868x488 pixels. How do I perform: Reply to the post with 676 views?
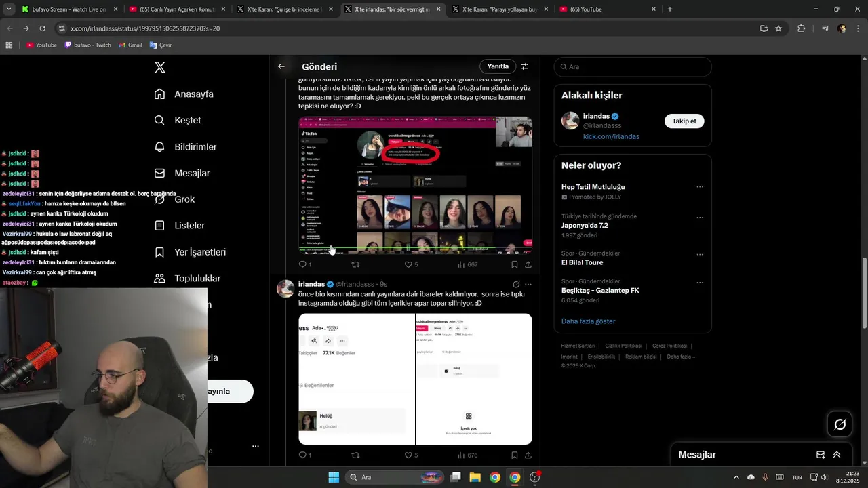click(304, 455)
